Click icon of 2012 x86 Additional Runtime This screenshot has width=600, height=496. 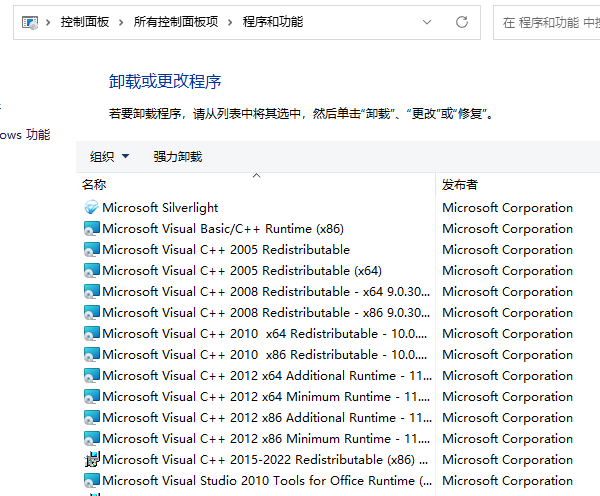point(91,418)
